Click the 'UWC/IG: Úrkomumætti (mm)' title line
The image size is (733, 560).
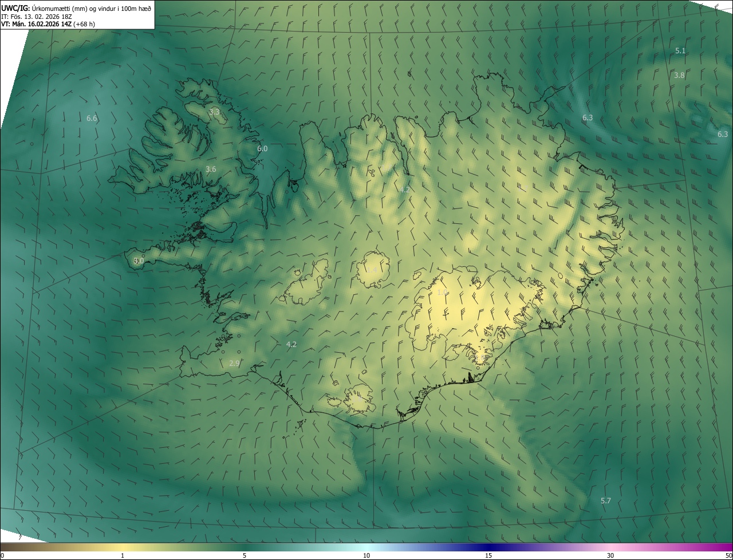pos(77,8)
